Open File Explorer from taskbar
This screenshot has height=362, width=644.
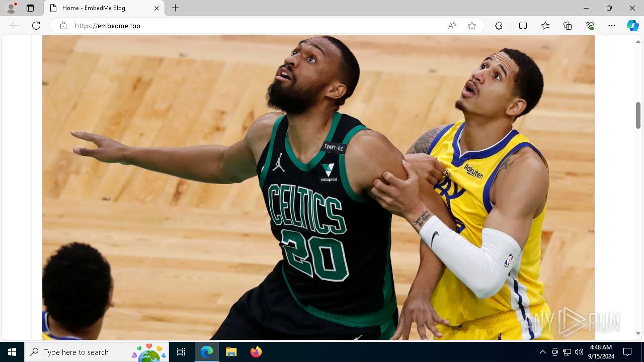coord(231,352)
